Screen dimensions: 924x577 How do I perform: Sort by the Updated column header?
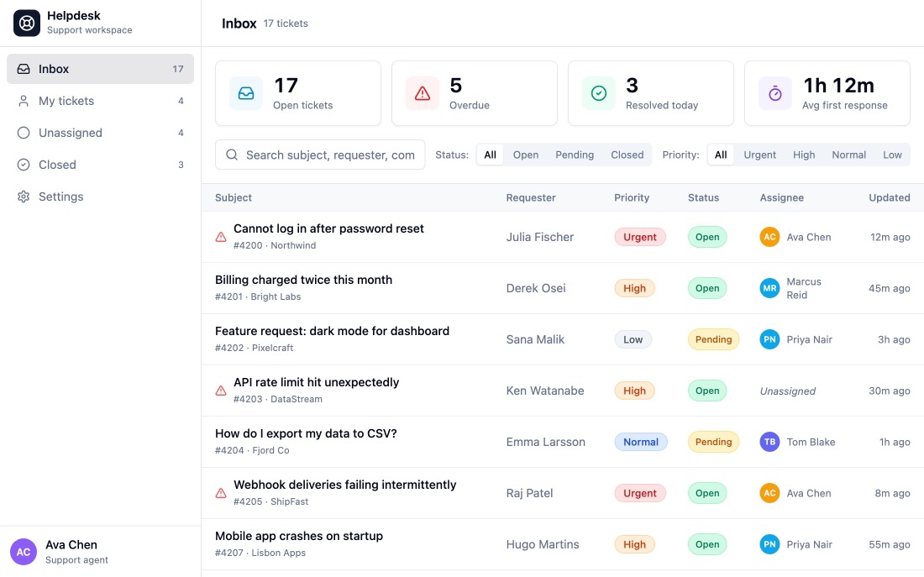890,197
